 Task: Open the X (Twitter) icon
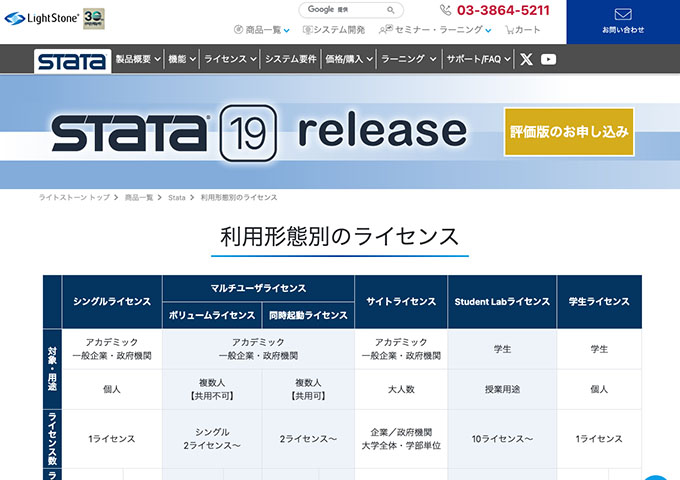pyautogui.click(x=526, y=59)
